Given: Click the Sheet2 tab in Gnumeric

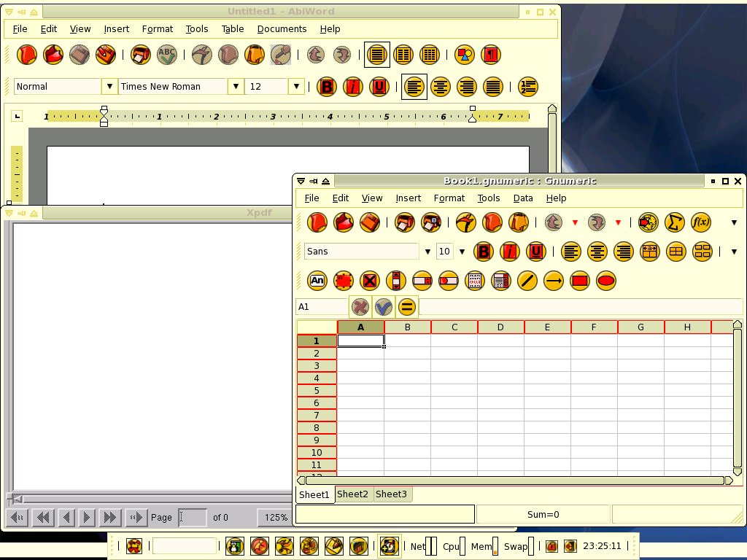Looking at the screenshot, I should pos(352,494).
